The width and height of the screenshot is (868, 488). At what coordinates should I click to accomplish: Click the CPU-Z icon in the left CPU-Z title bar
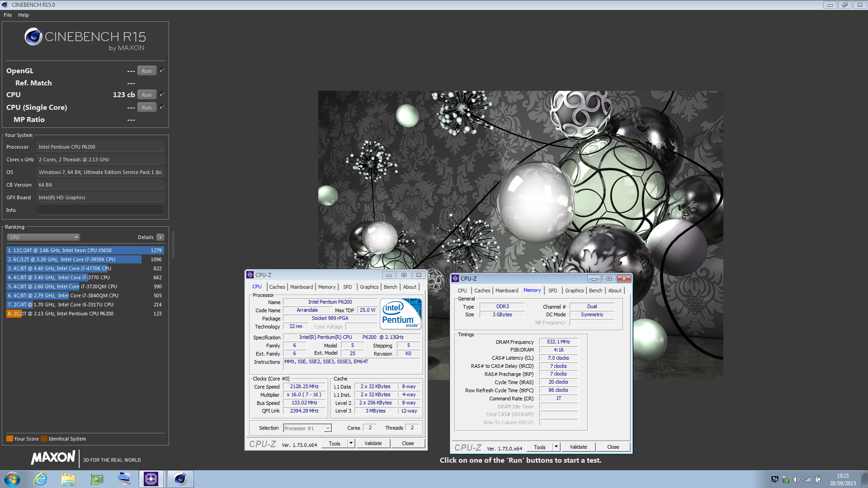250,275
